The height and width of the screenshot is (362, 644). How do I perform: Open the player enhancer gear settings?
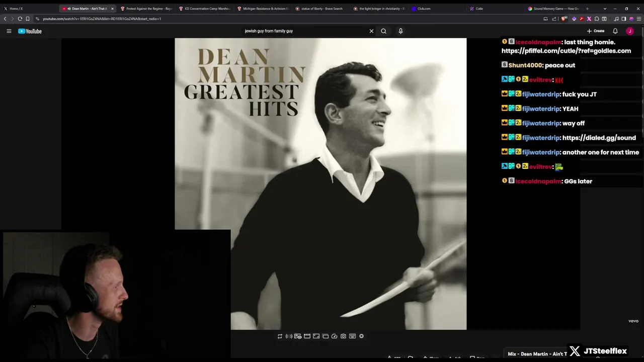click(x=361, y=336)
